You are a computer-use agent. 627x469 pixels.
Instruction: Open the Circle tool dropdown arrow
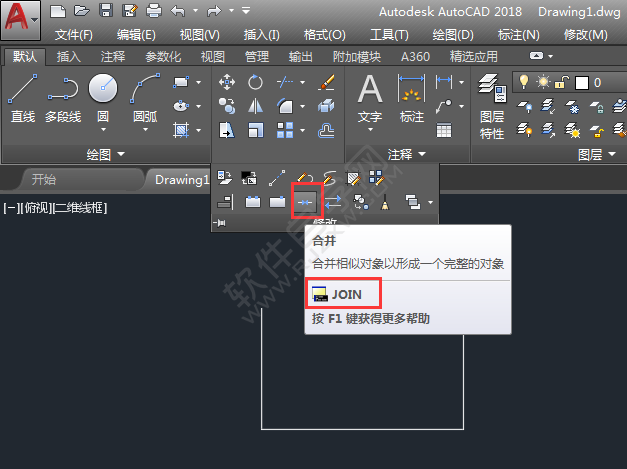click(103, 130)
